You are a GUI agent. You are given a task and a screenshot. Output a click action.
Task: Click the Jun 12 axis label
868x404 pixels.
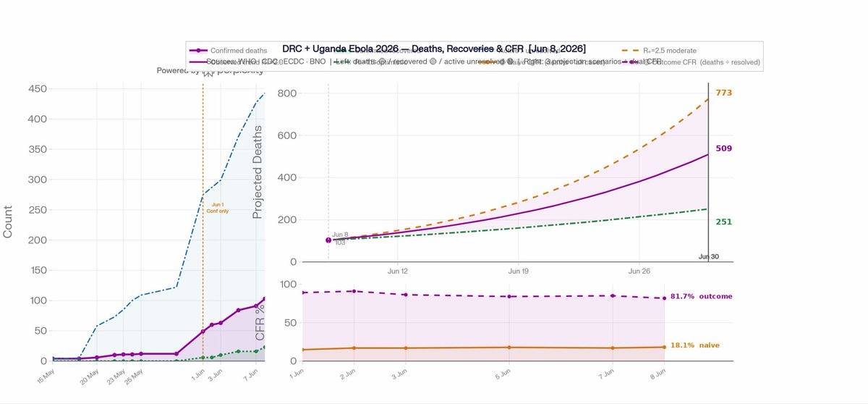click(398, 272)
